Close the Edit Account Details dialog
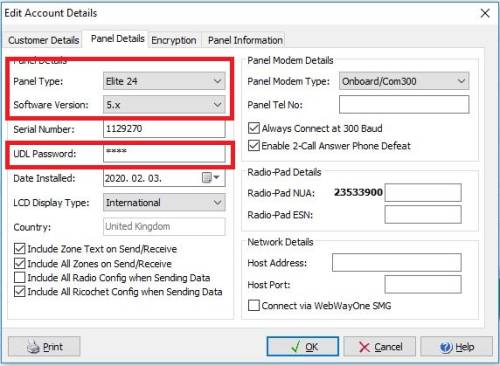This screenshot has width=500, height=366. (485, 13)
